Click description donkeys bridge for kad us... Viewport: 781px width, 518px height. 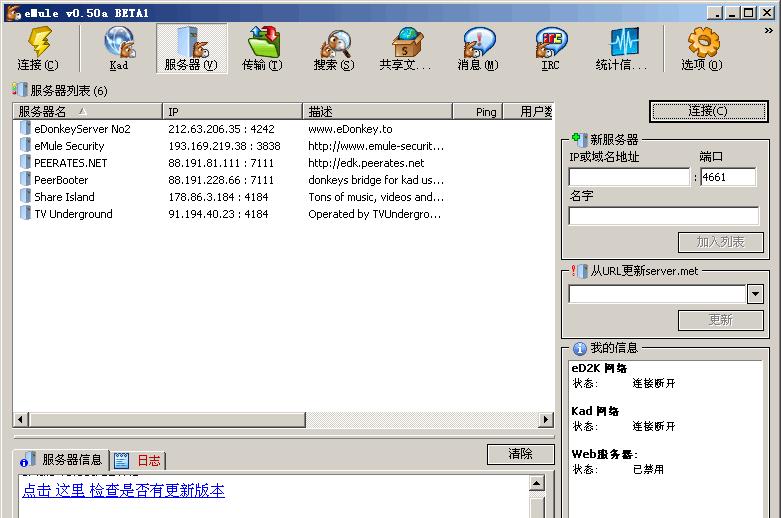pos(376,180)
